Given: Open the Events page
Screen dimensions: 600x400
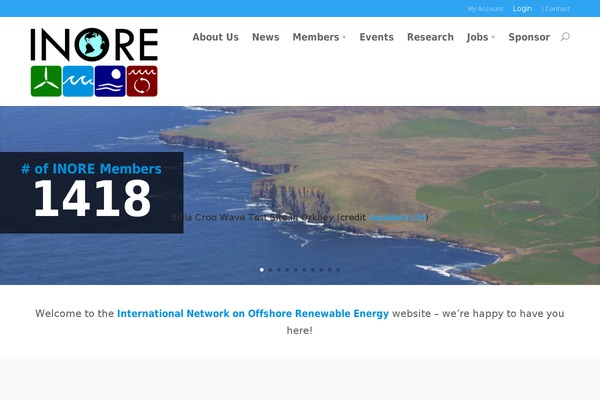Looking at the screenshot, I should pyautogui.click(x=376, y=37).
